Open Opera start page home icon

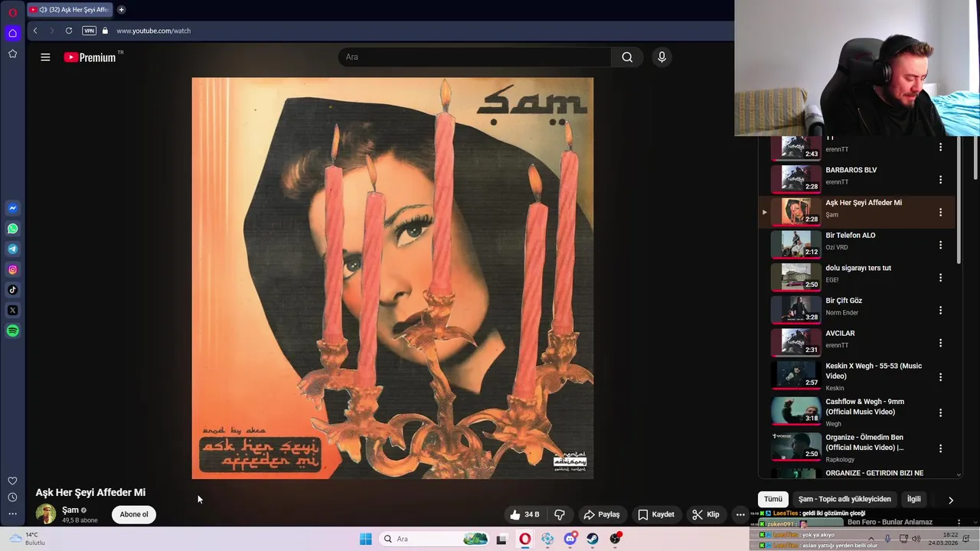pyautogui.click(x=12, y=33)
